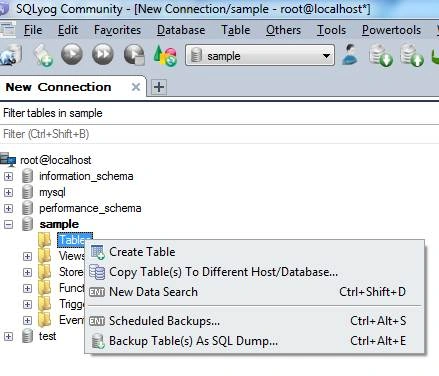Choose Backup Table(s) As SQL Dump
The image size is (439, 376).
(x=255, y=341)
